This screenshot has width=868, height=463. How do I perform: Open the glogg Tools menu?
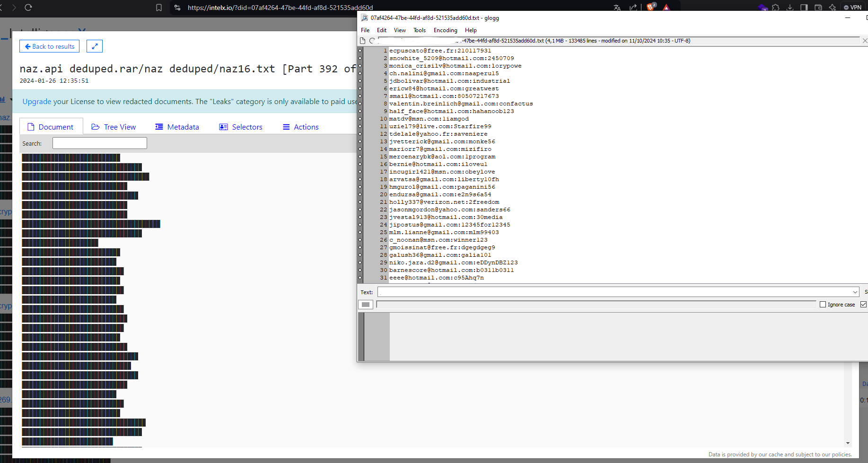(x=420, y=30)
